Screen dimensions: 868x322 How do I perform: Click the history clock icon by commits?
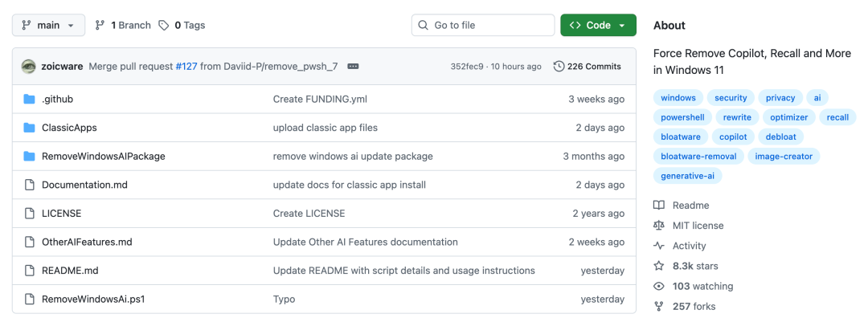(559, 67)
